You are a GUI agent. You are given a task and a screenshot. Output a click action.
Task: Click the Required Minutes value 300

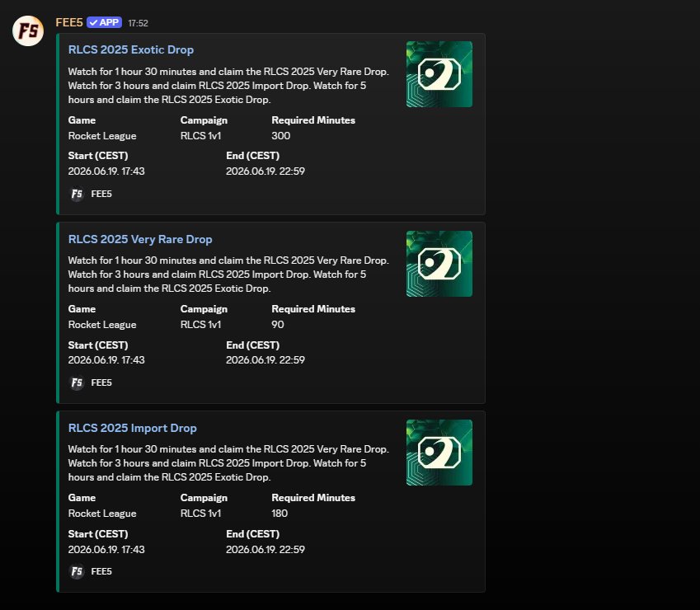pyautogui.click(x=281, y=136)
